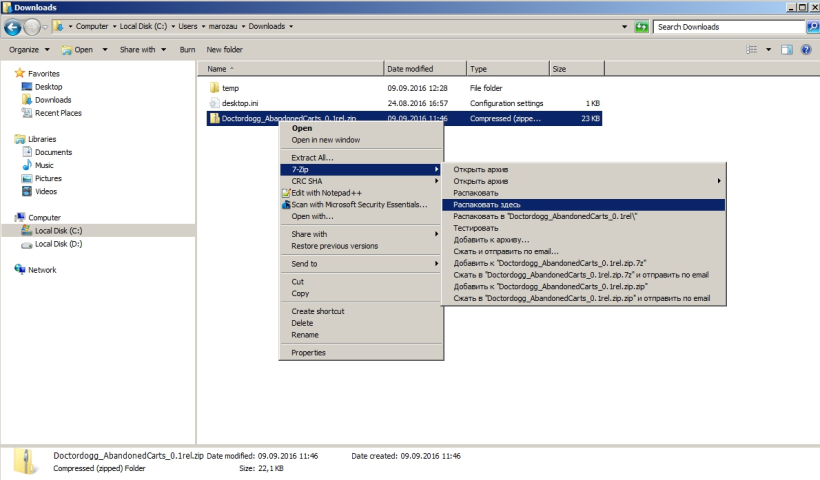Select Local Disk (D:) in navigation pane
820x480 pixels.
(58, 243)
